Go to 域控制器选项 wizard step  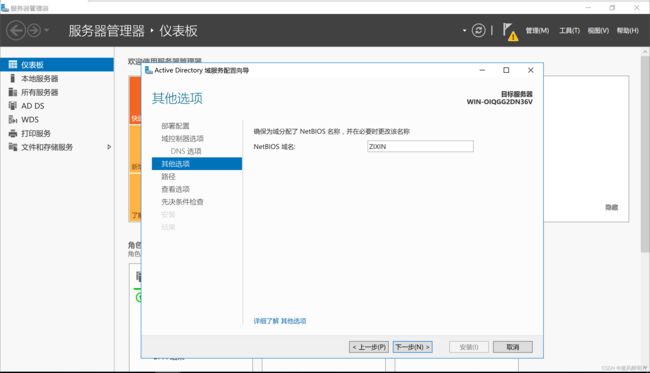pyautogui.click(x=182, y=138)
